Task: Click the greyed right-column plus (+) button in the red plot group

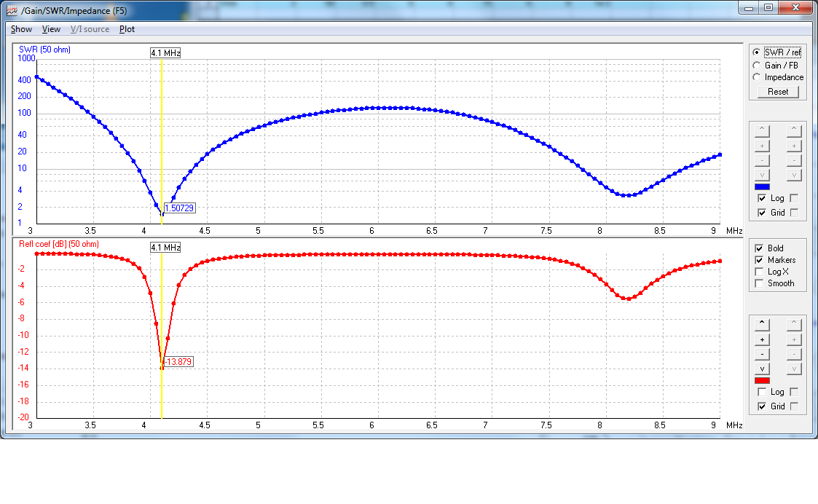Action: [794, 339]
